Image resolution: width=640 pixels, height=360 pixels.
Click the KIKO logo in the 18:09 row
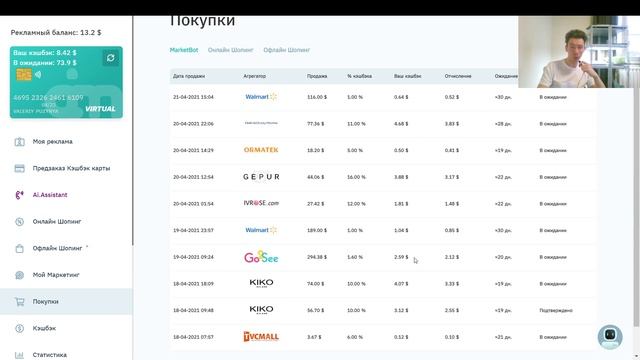tap(261, 283)
